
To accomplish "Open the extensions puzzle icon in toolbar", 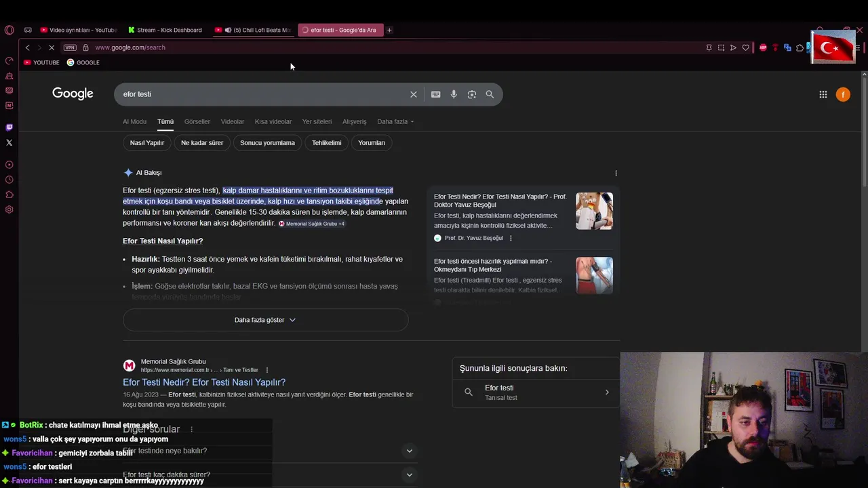I will tap(800, 47).
